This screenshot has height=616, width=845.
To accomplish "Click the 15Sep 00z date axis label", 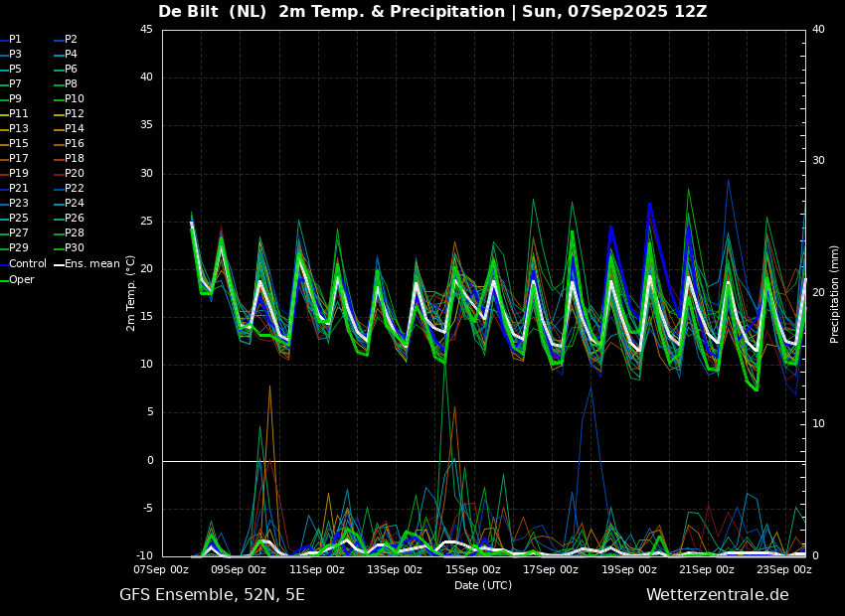I will tap(472, 569).
